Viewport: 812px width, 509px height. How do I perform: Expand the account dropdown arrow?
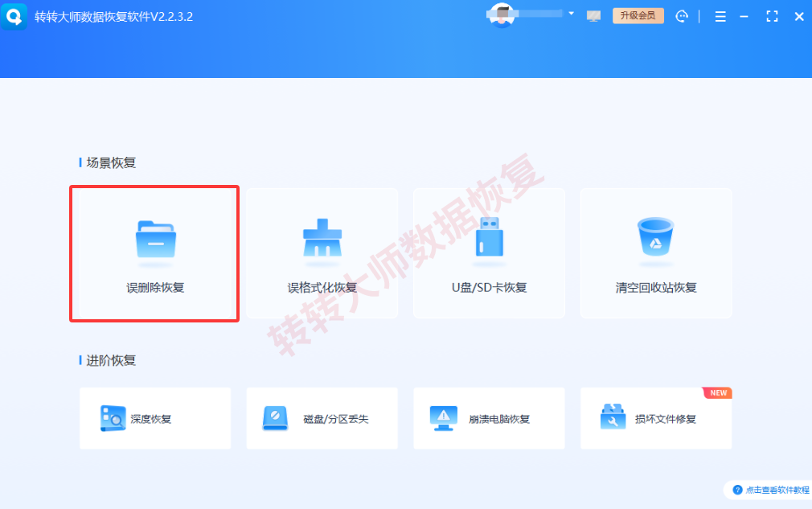[x=571, y=14]
